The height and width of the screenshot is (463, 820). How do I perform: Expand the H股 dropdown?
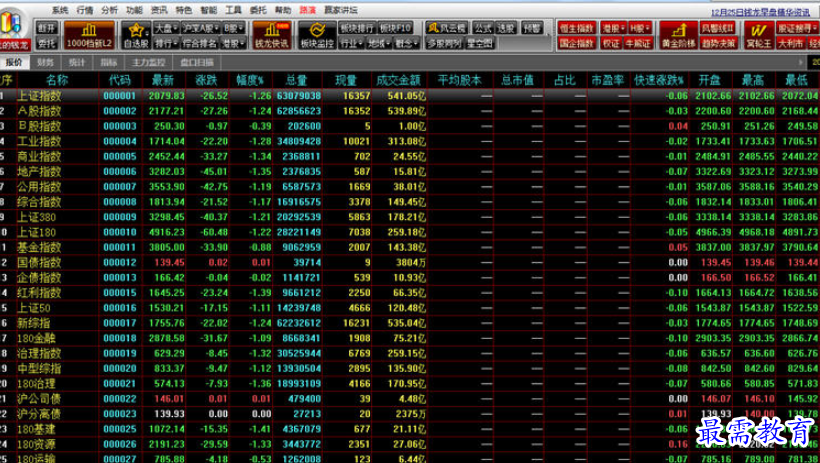(x=640, y=28)
